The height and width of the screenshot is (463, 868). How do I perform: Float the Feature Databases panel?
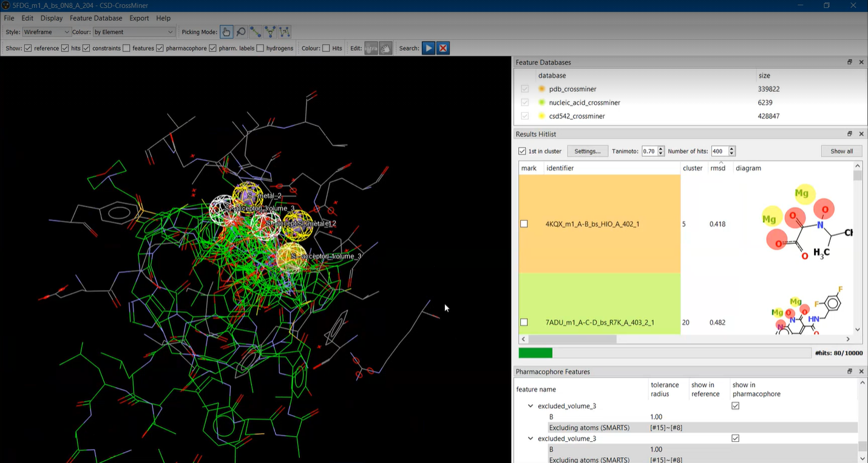pos(850,62)
